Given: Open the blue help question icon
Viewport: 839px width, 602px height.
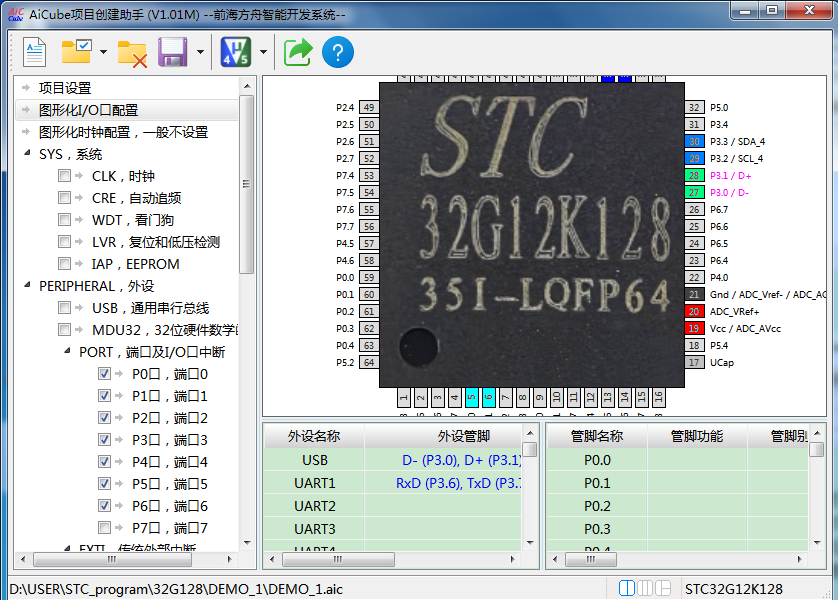Looking at the screenshot, I should [x=338, y=52].
